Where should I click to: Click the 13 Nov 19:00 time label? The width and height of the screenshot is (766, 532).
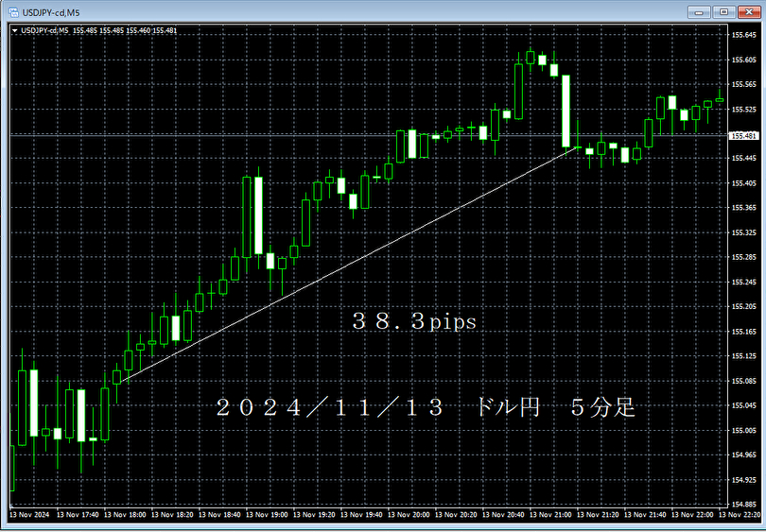point(268,515)
